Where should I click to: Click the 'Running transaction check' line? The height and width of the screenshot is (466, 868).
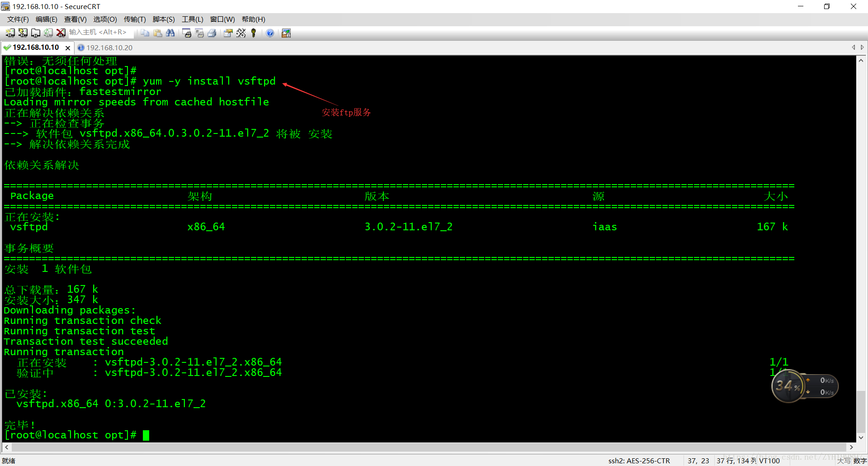click(83, 320)
